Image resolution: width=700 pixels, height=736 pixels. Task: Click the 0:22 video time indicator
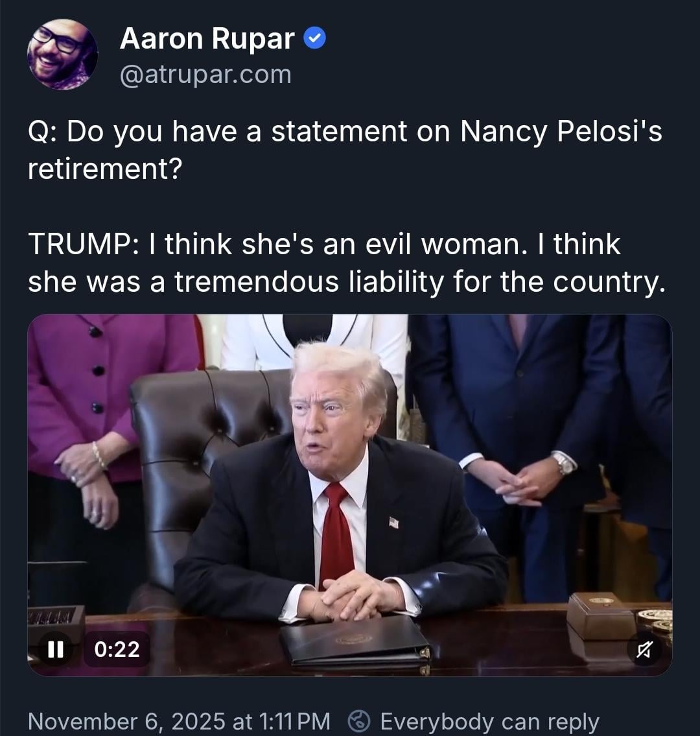pyautogui.click(x=117, y=649)
